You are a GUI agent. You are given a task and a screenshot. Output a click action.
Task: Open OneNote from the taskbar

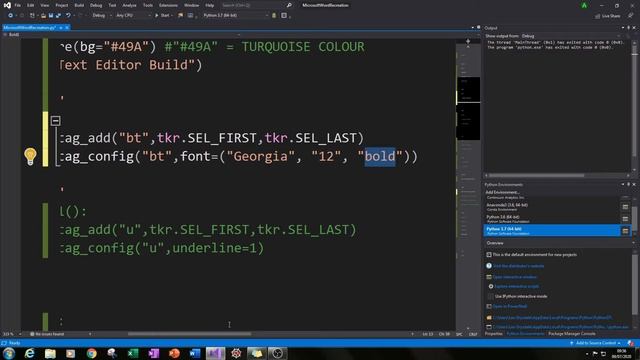click(153, 353)
